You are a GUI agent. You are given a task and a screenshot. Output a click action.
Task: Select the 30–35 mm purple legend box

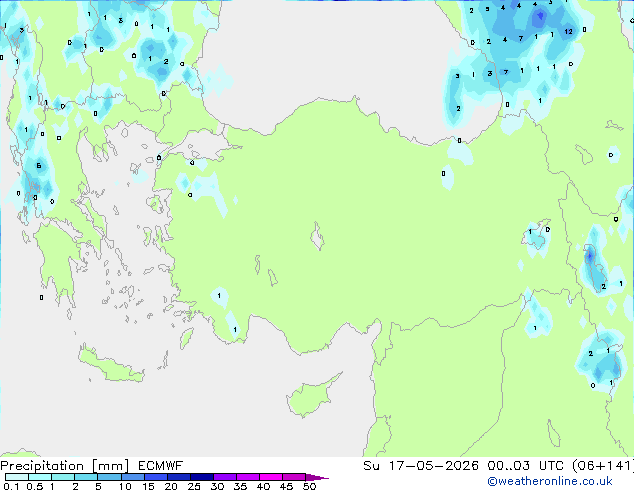225,477
